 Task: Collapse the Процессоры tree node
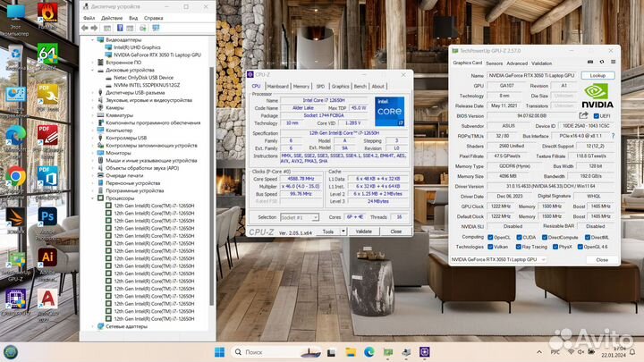click(x=92, y=198)
